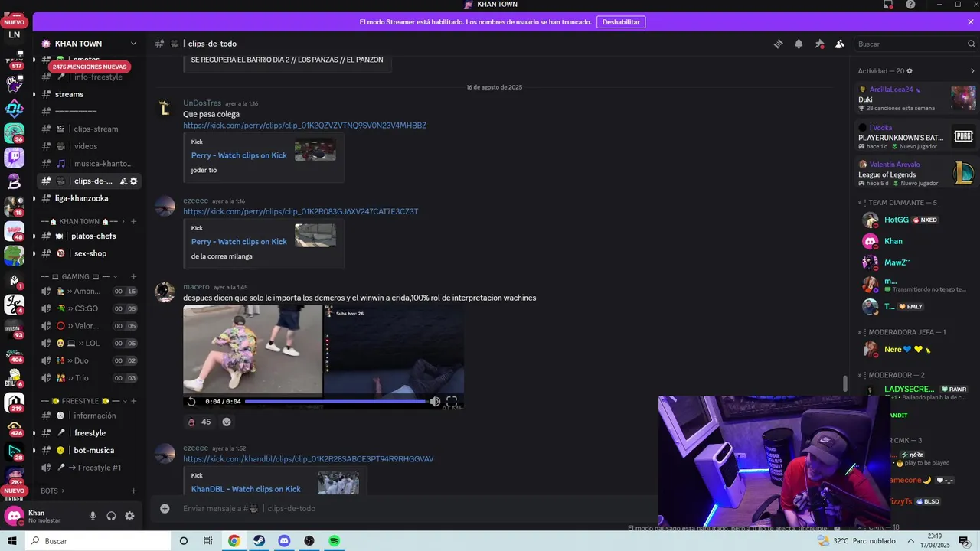
Task: Open the Twitch server icon in sidebar
Action: 15,158
